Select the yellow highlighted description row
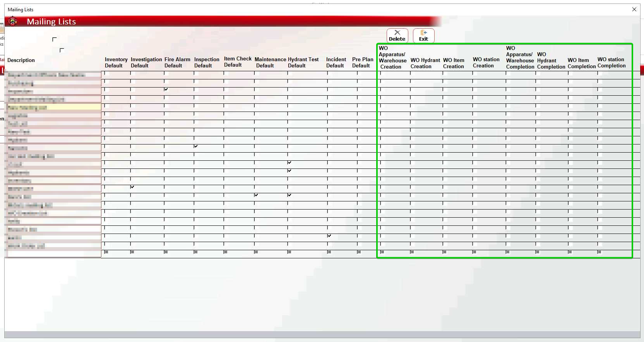Viewport: 644px width, 342px height. coord(54,107)
